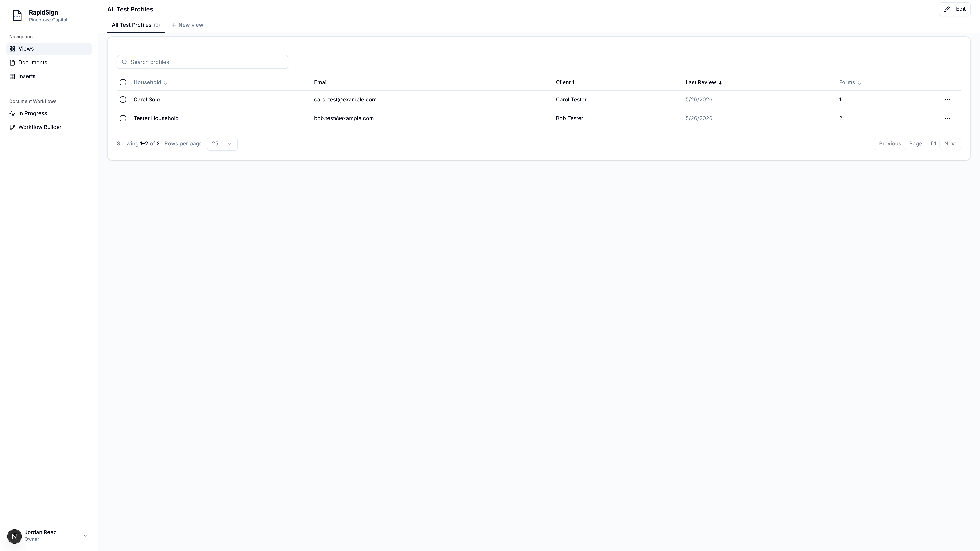Viewport: 980px width, 551px height.
Task: Open Documents in the sidebar
Action: (49, 63)
